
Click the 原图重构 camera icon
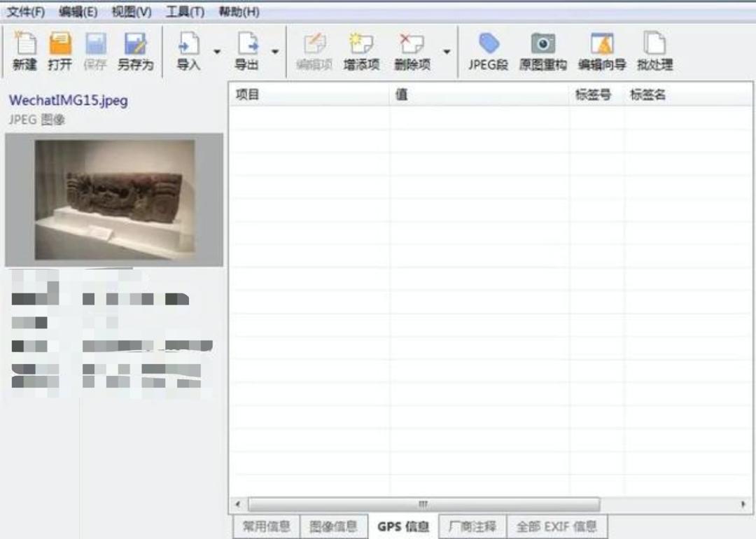pos(542,45)
